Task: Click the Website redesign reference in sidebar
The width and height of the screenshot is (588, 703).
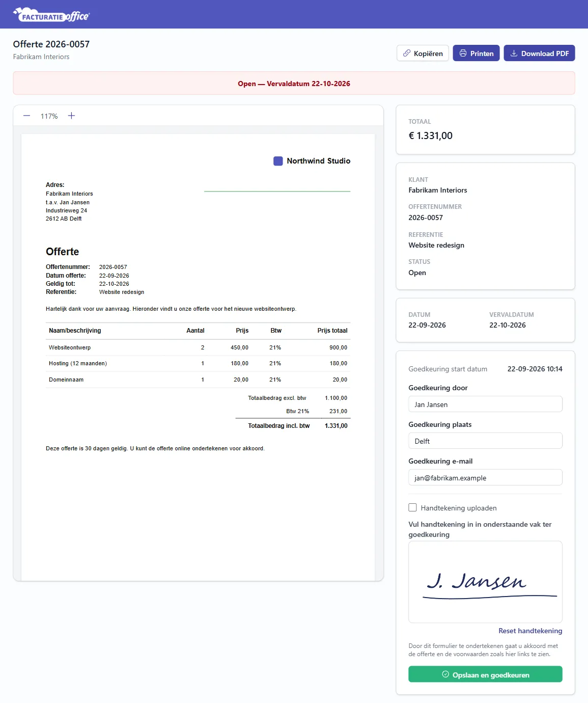Action: point(436,245)
